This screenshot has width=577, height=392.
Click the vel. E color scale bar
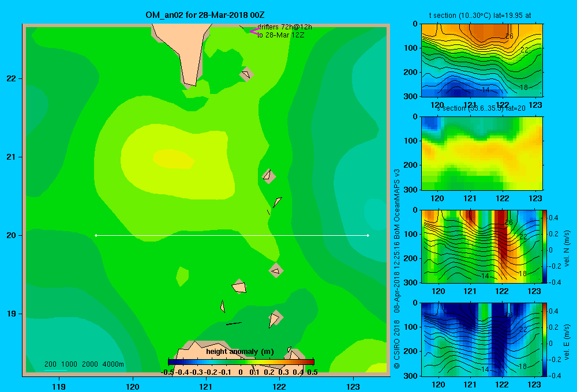pos(545,340)
